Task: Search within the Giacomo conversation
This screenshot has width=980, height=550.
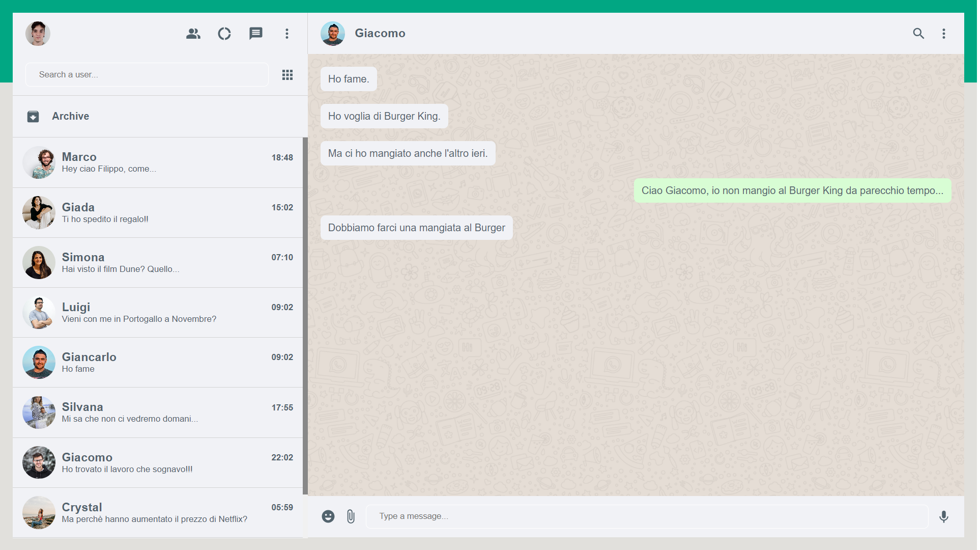Action: [918, 33]
